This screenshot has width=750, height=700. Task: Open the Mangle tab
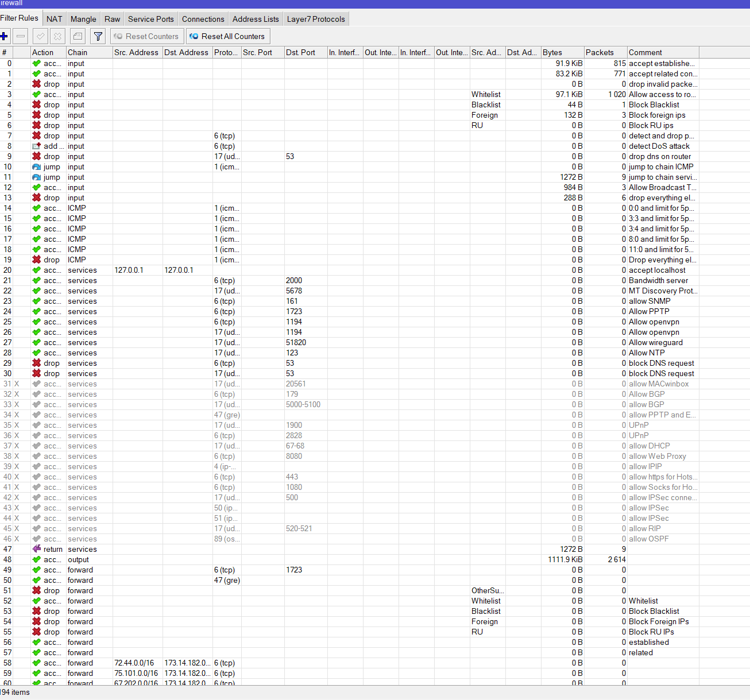[x=83, y=19]
